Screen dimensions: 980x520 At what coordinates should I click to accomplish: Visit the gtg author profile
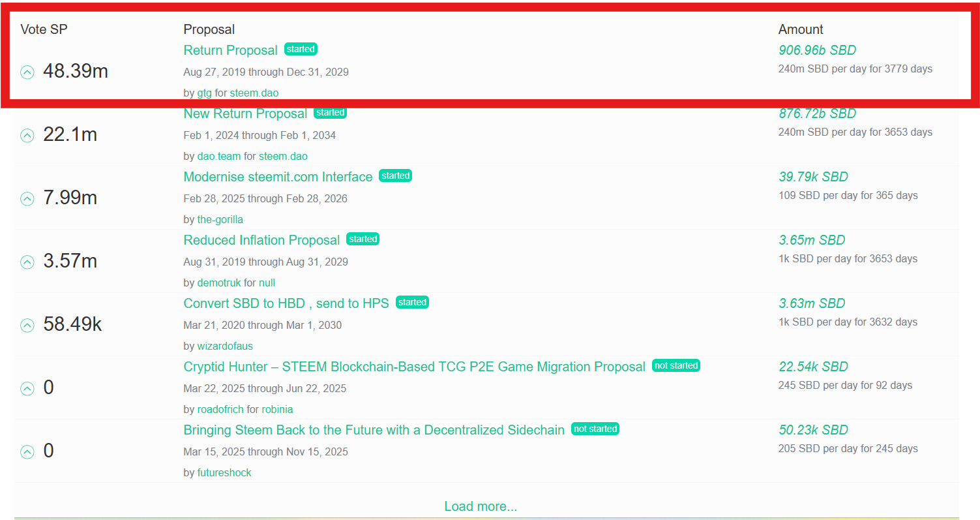tap(205, 93)
